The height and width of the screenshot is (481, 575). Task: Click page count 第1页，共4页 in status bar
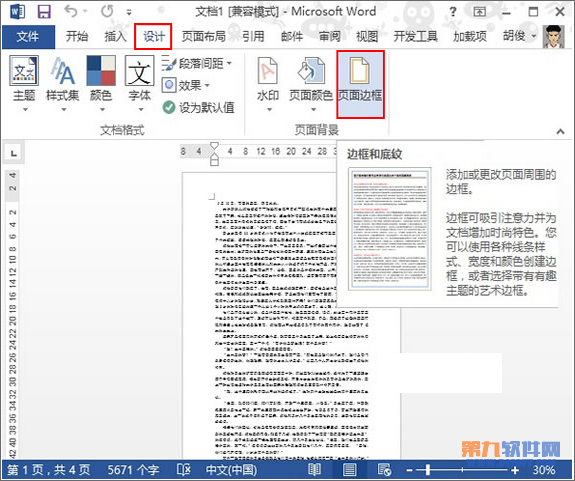point(48,470)
